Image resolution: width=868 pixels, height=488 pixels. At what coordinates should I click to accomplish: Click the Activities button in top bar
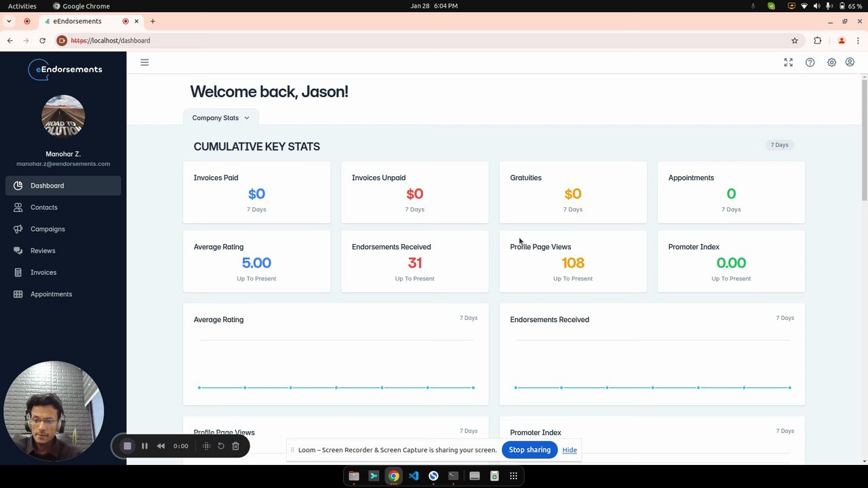click(22, 6)
